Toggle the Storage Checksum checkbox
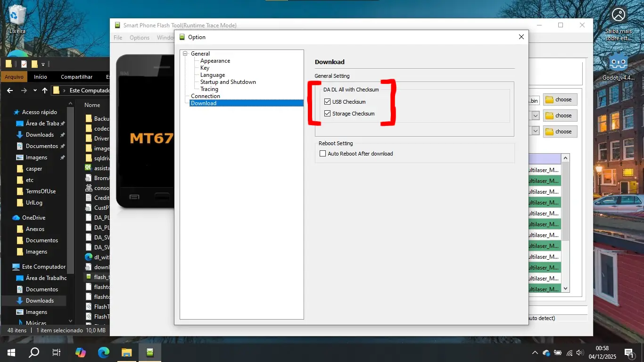This screenshot has height=362, width=644. [328, 114]
